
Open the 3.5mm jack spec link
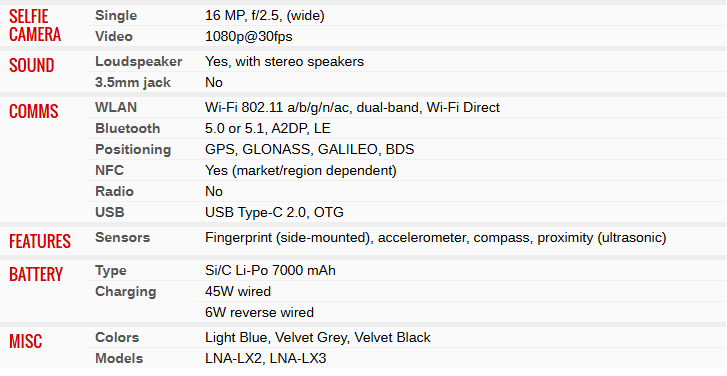tap(133, 83)
